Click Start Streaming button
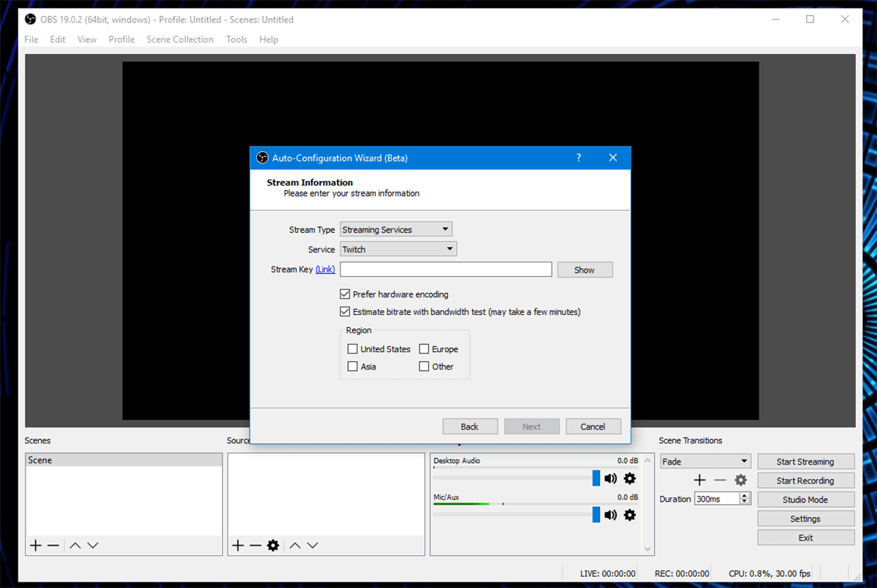Viewport: 877px width, 588px height. pyautogui.click(x=805, y=462)
